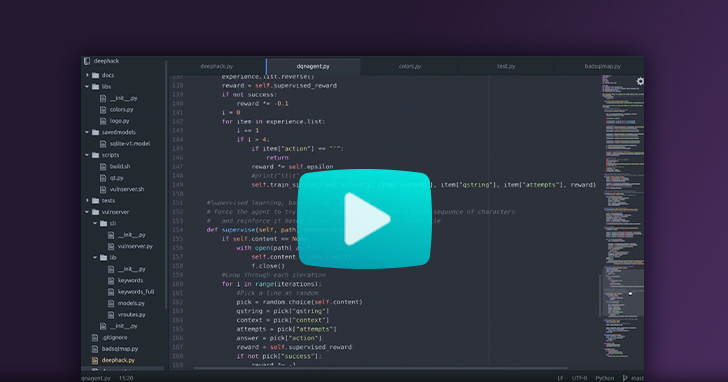Click the editor horizontal scrollbar

[x=381, y=369]
